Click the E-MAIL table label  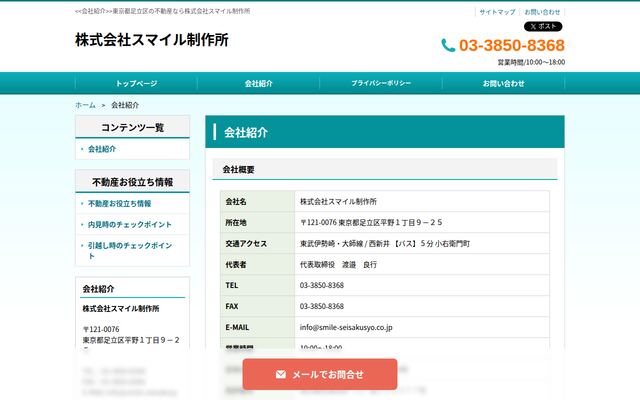click(237, 327)
